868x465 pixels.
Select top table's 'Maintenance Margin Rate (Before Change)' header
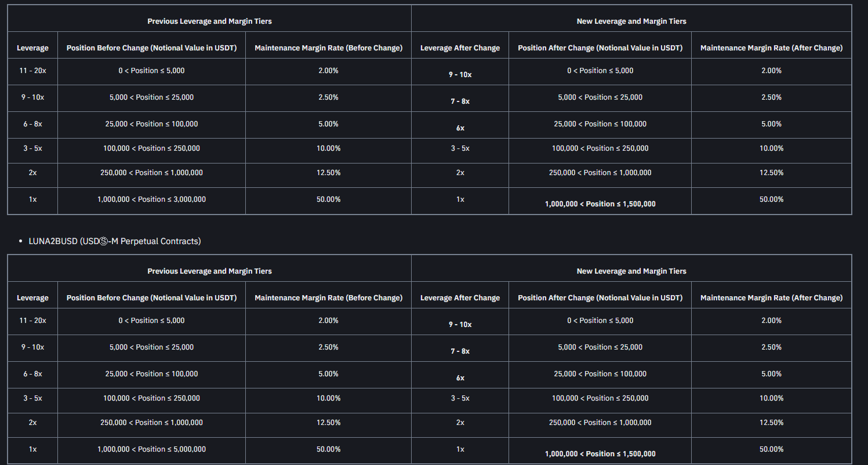[328, 48]
